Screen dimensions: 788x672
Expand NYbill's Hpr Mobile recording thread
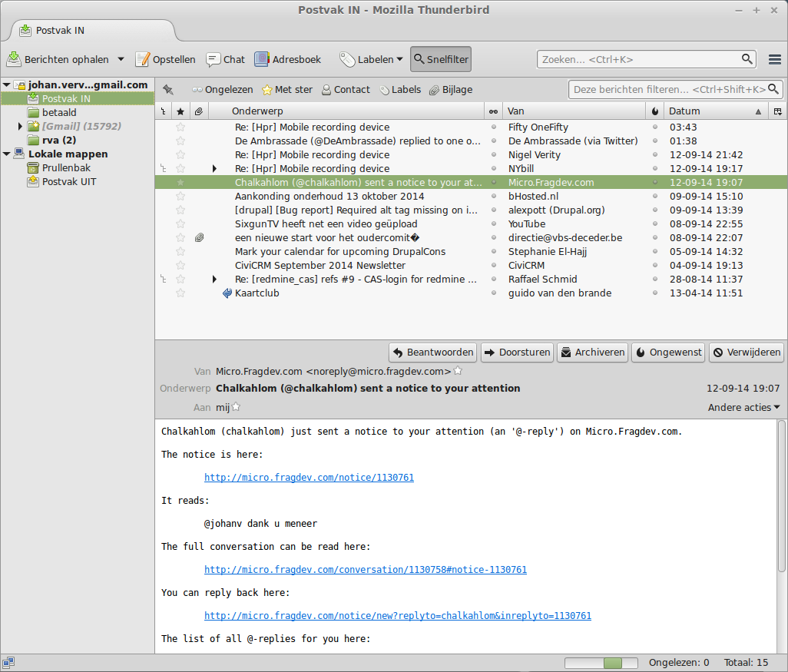tap(214, 168)
